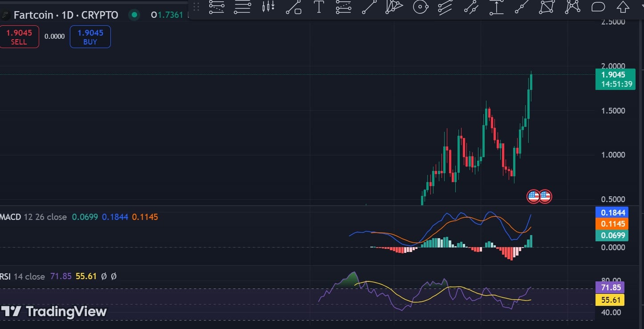
Task: Select the rounded shape tool
Action: [598, 7]
